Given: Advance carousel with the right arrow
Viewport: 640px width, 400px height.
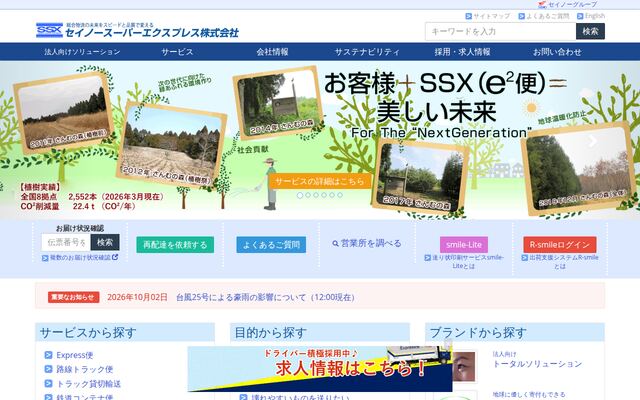Looking at the screenshot, I should [592, 141].
